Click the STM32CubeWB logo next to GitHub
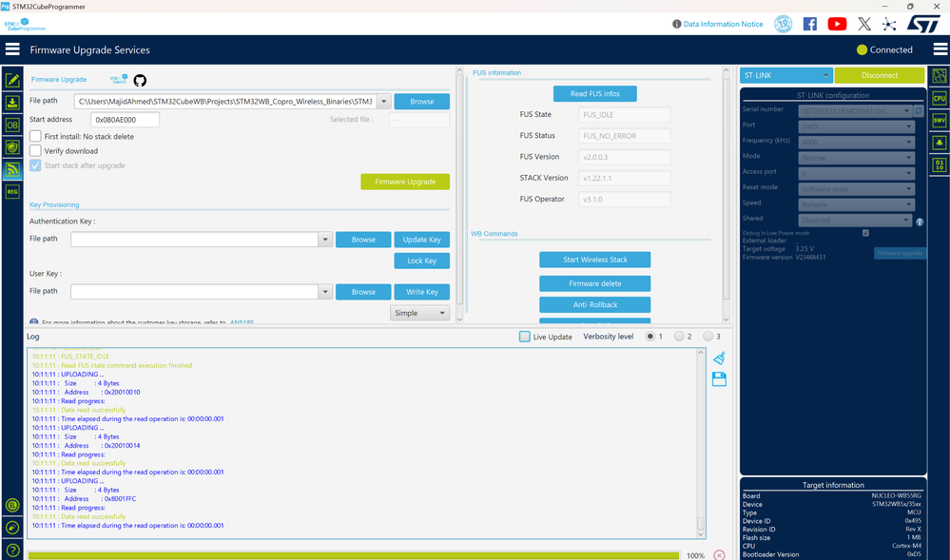The image size is (950, 560). click(x=119, y=79)
